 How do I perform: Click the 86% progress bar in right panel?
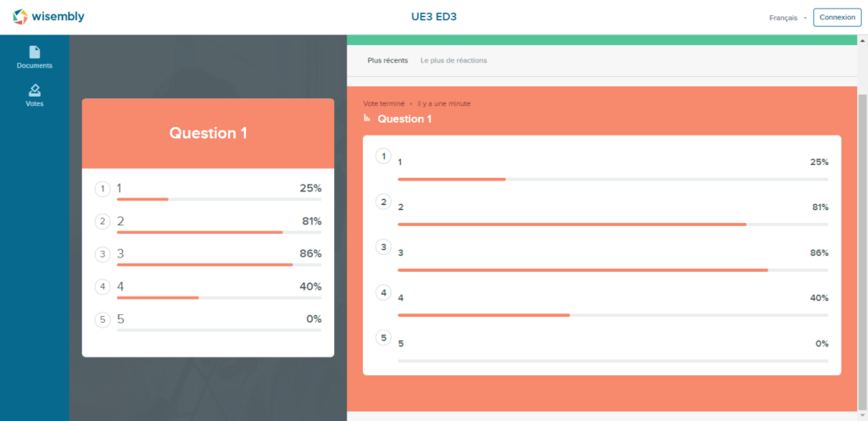click(x=613, y=270)
